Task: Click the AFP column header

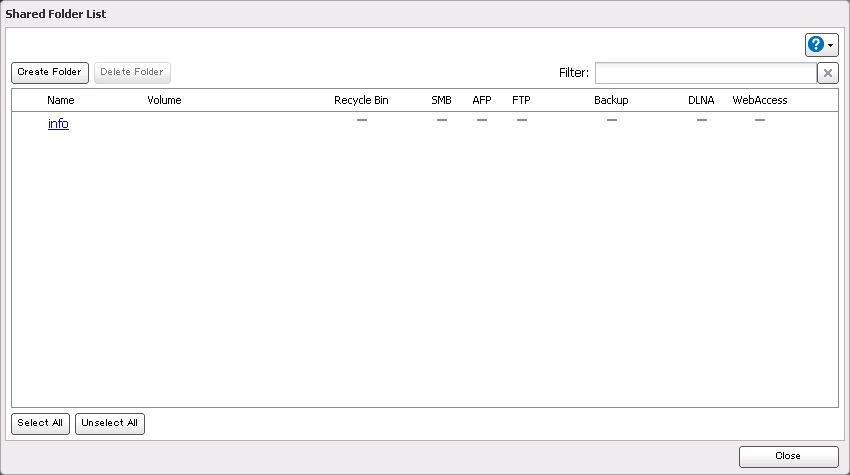Action: (482, 100)
